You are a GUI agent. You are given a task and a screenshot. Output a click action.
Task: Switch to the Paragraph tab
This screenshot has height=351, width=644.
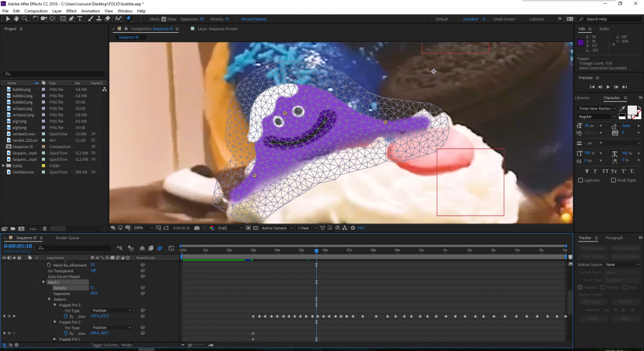coord(614,238)
